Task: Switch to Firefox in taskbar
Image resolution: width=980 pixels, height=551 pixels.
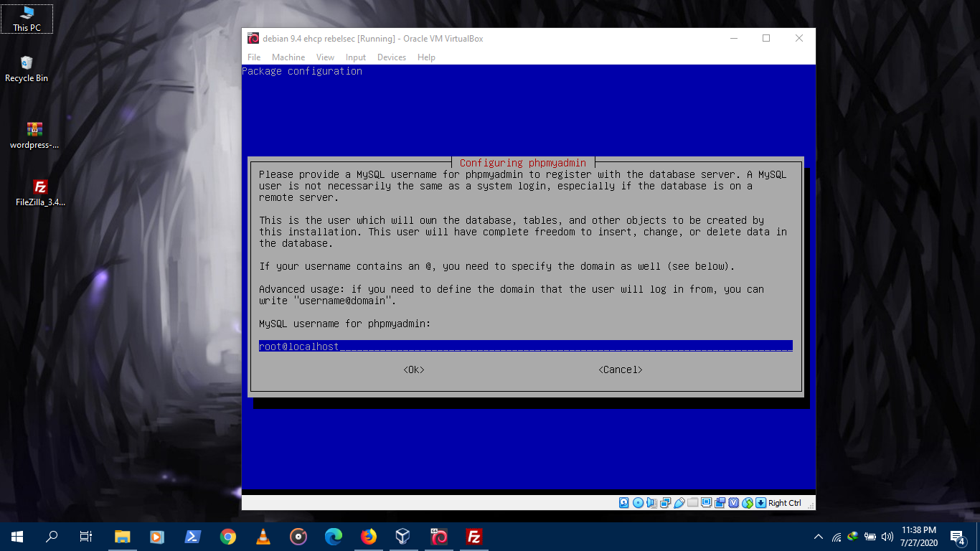Action: coord(369,537)
